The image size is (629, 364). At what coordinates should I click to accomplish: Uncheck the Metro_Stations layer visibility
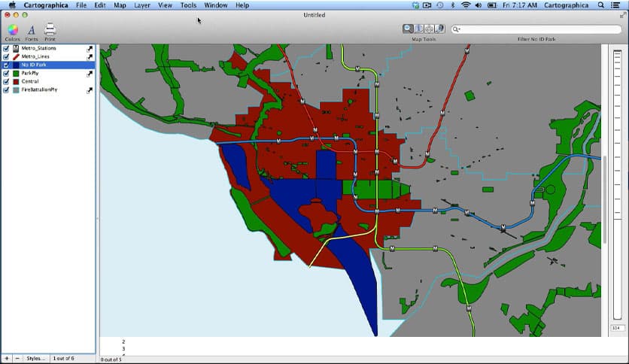point(6,48)
